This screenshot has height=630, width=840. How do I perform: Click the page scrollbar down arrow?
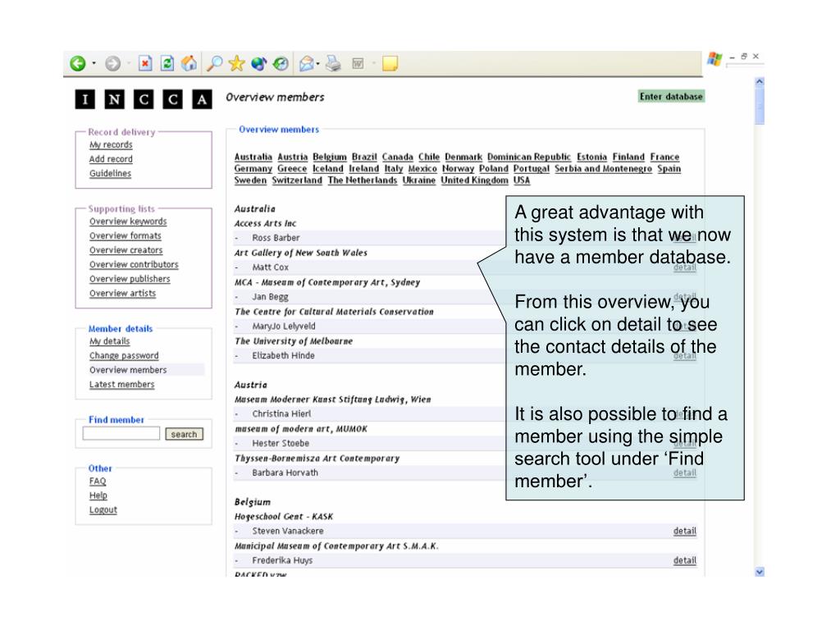point(759,572)
